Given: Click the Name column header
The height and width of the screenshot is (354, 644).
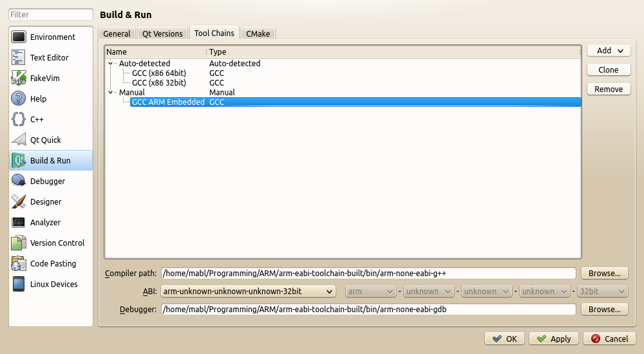Looking at the screenshot, I should tap(155, 51).
